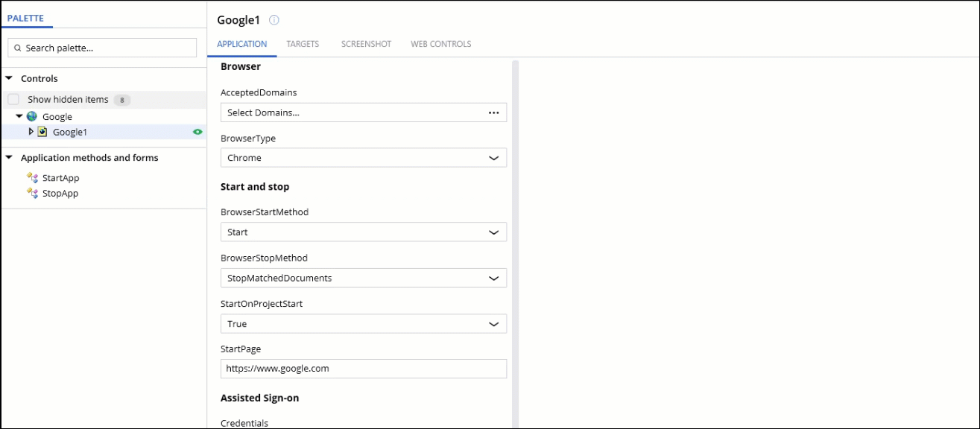Select the StartApp method
The image size is (980, 429).
[60, 178]
